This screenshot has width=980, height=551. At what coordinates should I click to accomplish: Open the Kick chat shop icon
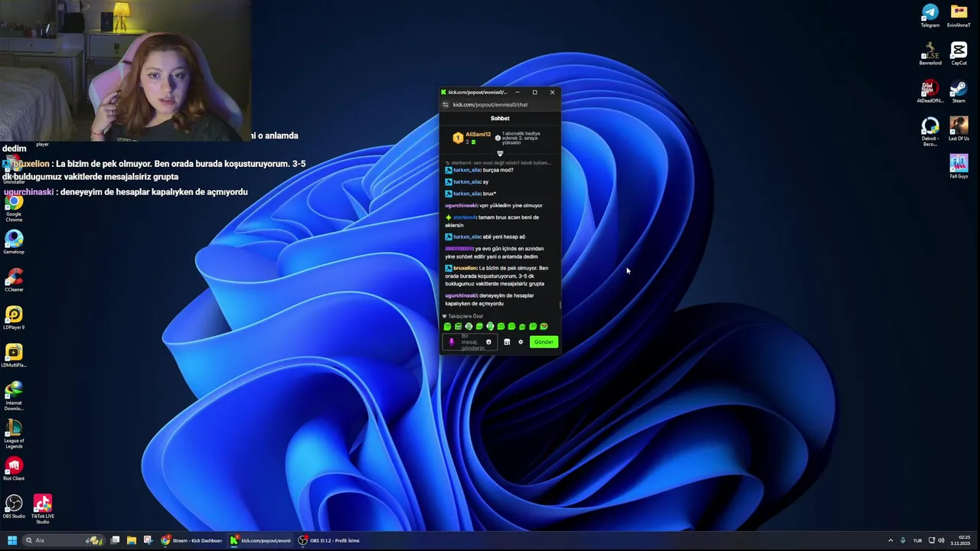pos(506,342)
